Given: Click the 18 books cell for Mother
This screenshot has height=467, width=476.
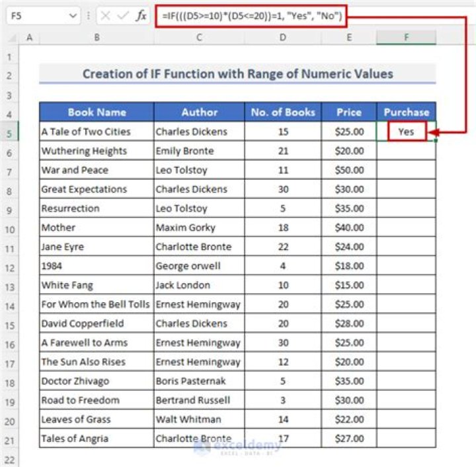Looking at the screenshot, I should coord(283,227).
